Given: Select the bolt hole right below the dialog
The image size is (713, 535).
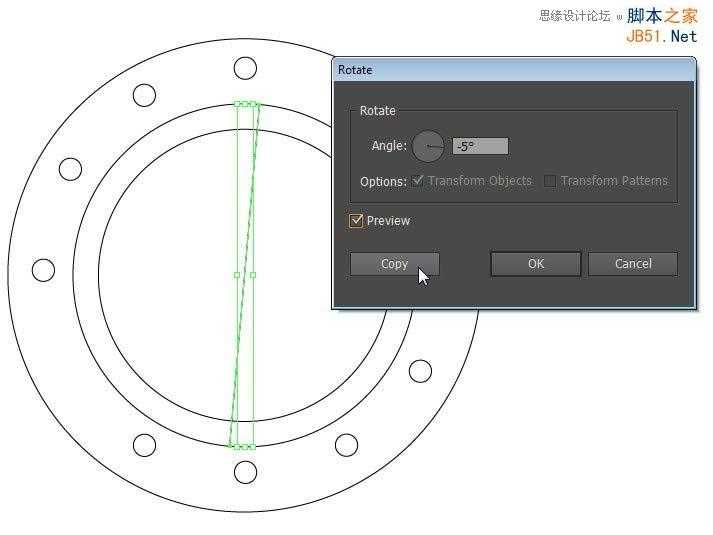Looking at the screenshot, I should pos(420,371).
